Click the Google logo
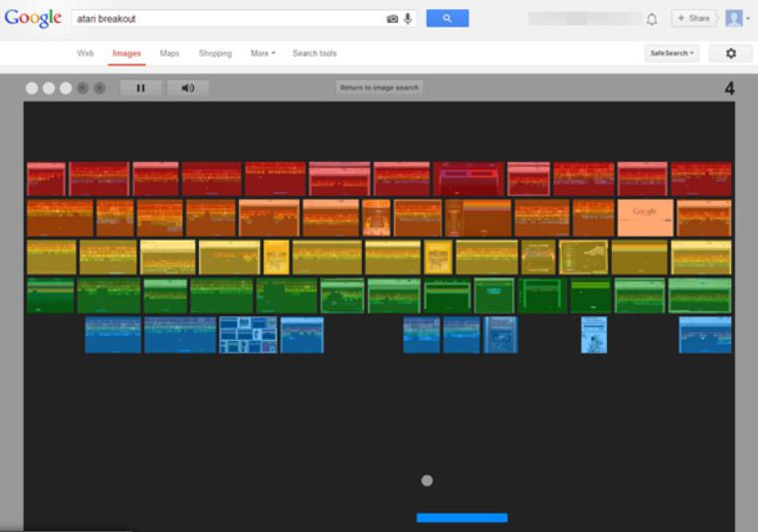The height and width of the screenshot is (532, 758). click(x=33, y=18)
